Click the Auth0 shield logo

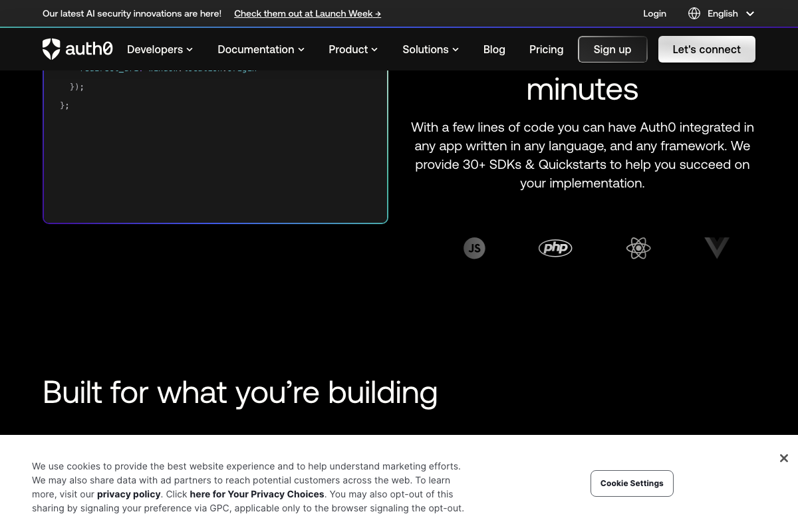pyautogui.click(x=52, y=49)
